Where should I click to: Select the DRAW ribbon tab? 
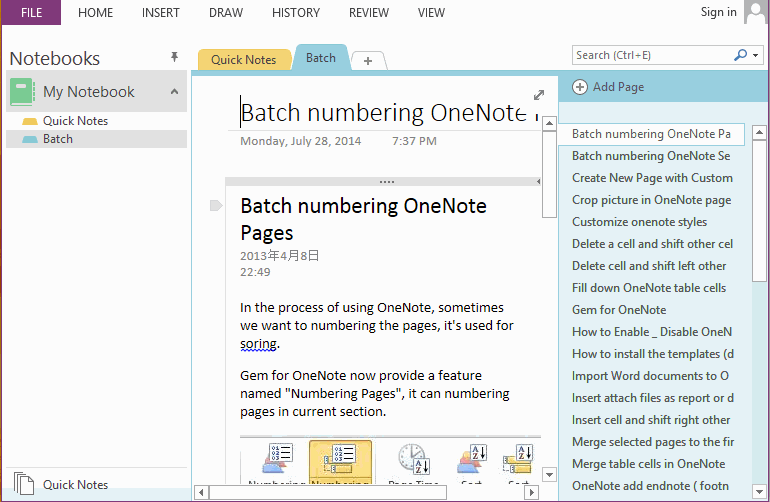coord(226,13)
